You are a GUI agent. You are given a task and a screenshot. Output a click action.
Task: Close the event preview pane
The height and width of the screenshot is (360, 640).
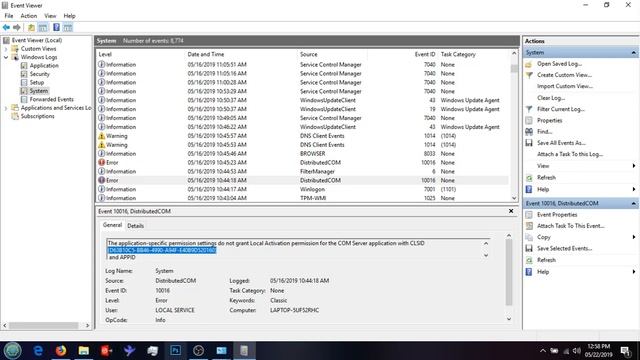tap(511, 211)
